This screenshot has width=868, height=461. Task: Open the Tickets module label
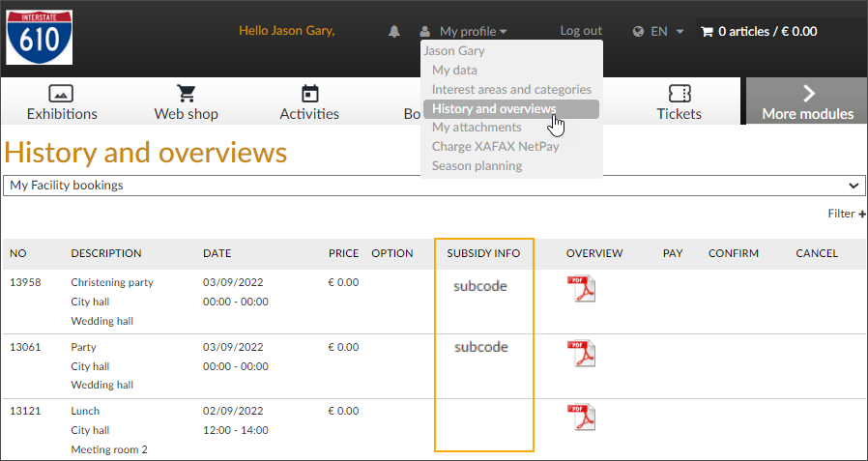680,114
